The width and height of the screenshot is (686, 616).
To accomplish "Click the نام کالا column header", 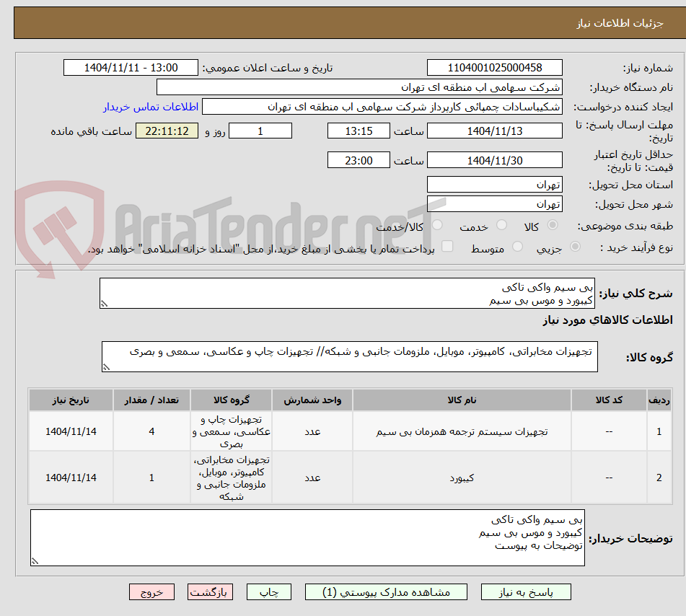I will [x=462, y=400].
